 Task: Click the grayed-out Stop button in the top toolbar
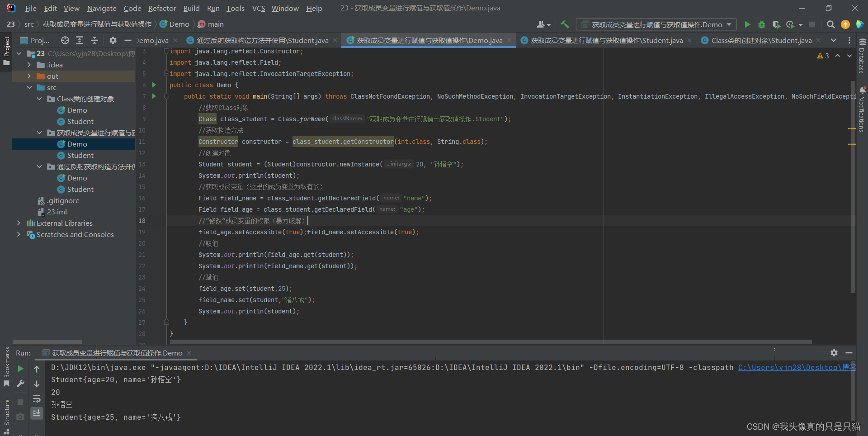[812, 24]
